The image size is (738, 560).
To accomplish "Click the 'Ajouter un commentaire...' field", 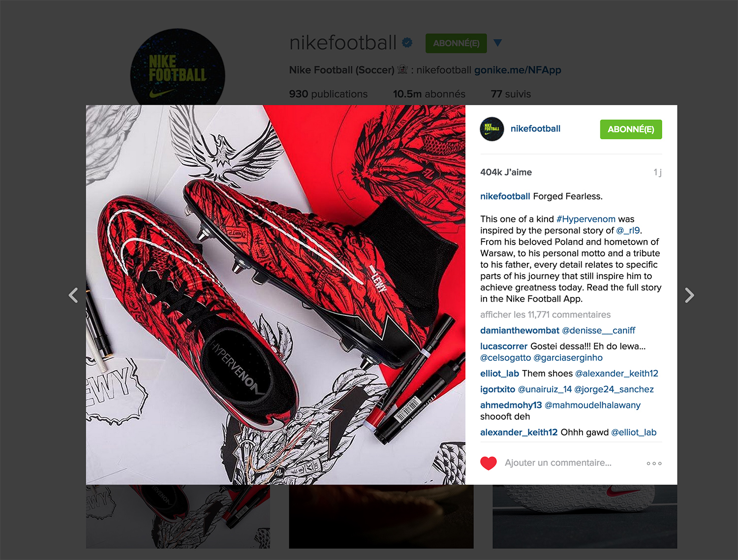I will click(x=558, y=463).
